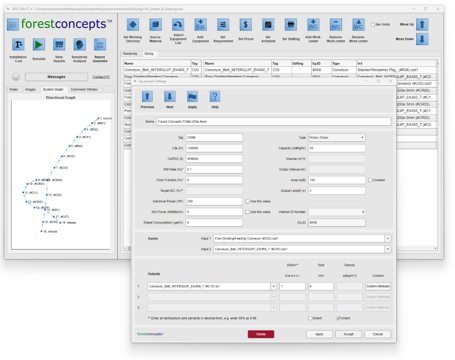The width and height of the screenshot is (455, 360).
Task: Click the Cancel button in dialog
Action: 378,334
